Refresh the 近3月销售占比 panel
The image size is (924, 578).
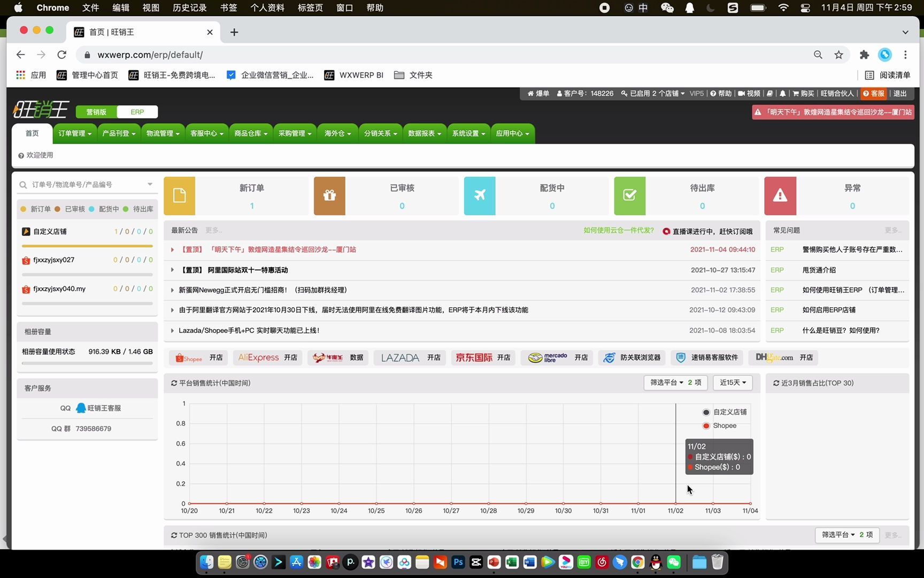pyautogui.click(x=776, y=383)
